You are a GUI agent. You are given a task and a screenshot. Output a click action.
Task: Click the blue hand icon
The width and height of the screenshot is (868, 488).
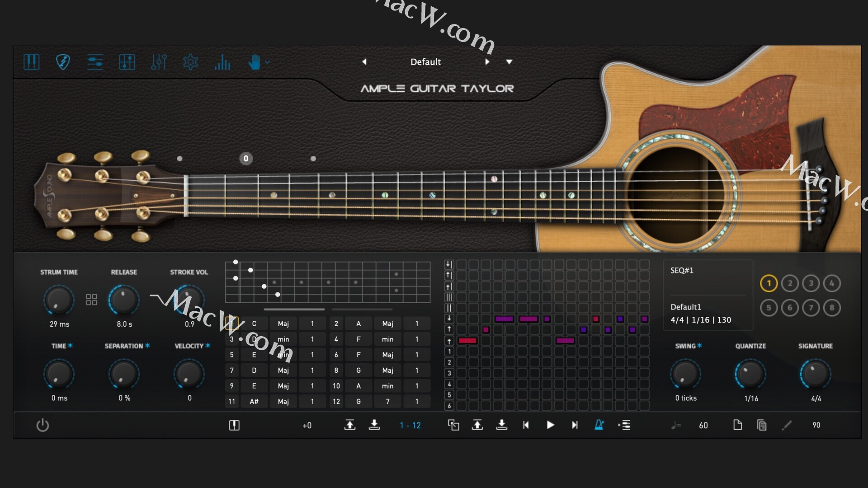[x=255, y=62]
